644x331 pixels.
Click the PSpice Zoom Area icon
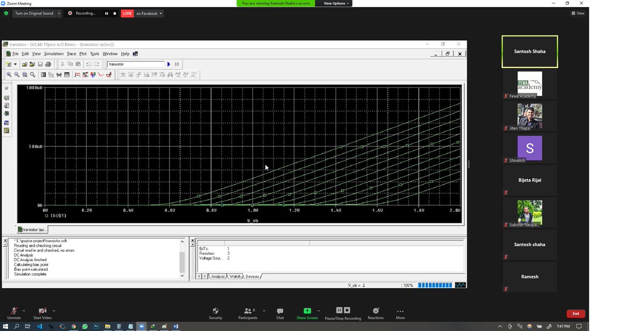[25, 75]
